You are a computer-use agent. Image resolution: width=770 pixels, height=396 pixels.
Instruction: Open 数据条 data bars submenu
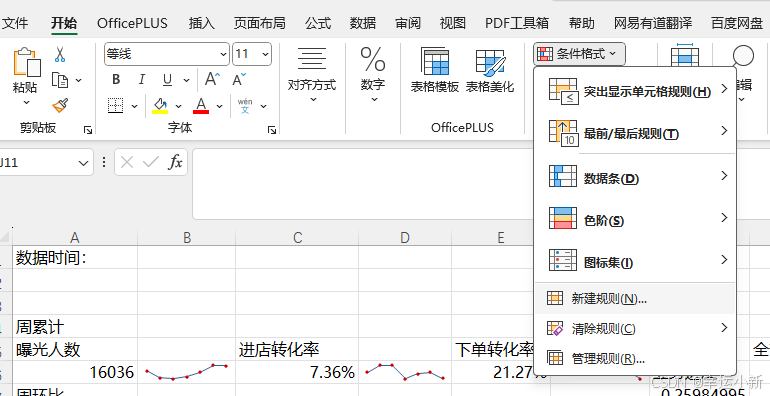[635, 176]
